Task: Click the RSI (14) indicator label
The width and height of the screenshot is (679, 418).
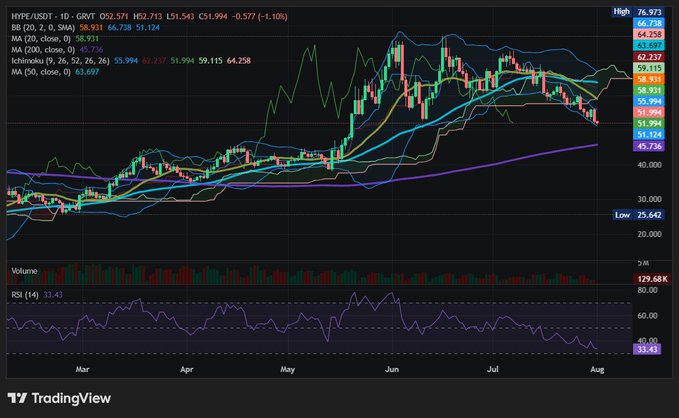Action: coord(25,295)
